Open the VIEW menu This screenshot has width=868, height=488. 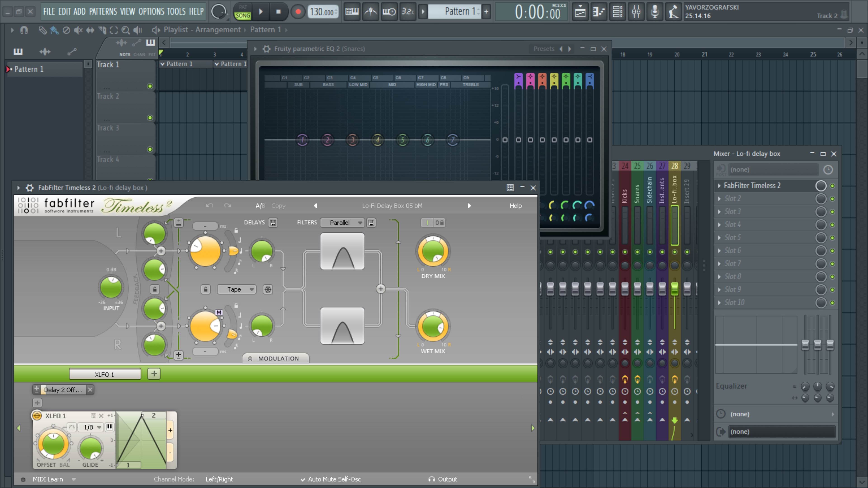click(127, 12)
